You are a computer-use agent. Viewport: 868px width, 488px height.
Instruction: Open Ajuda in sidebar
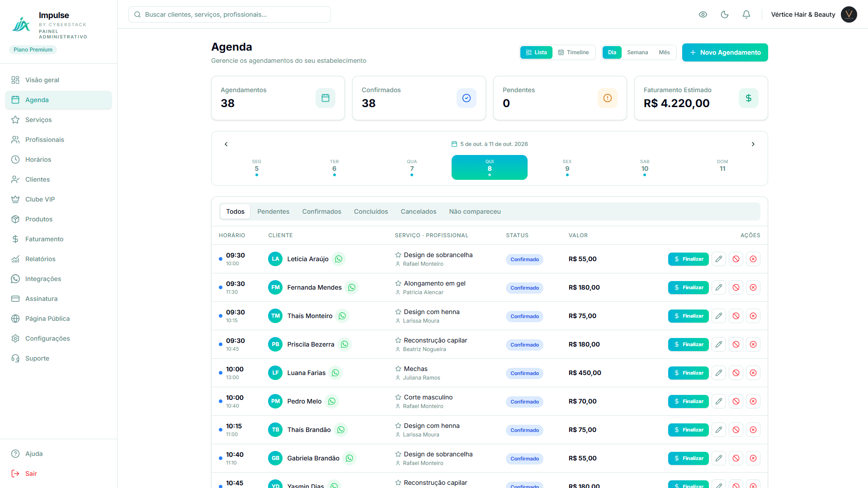click(x=58, y=454)
